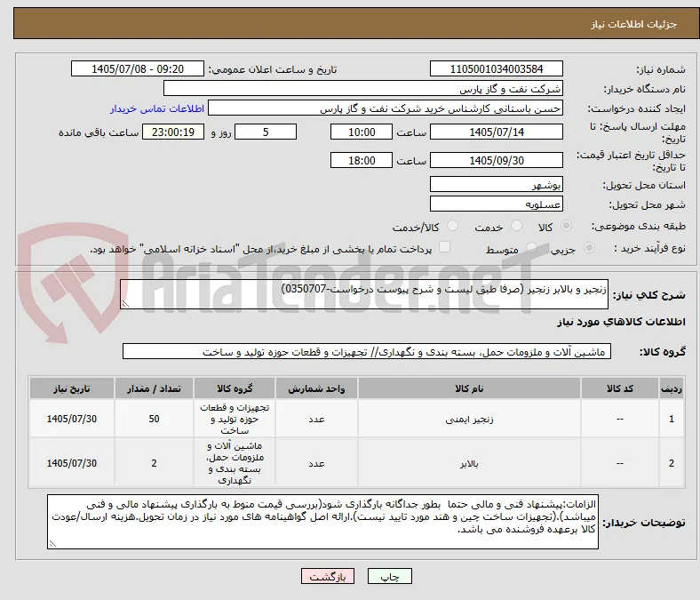Click the buyer notes textarea الزامات
This screenshot has height=600, width=700.
(322, 522)
